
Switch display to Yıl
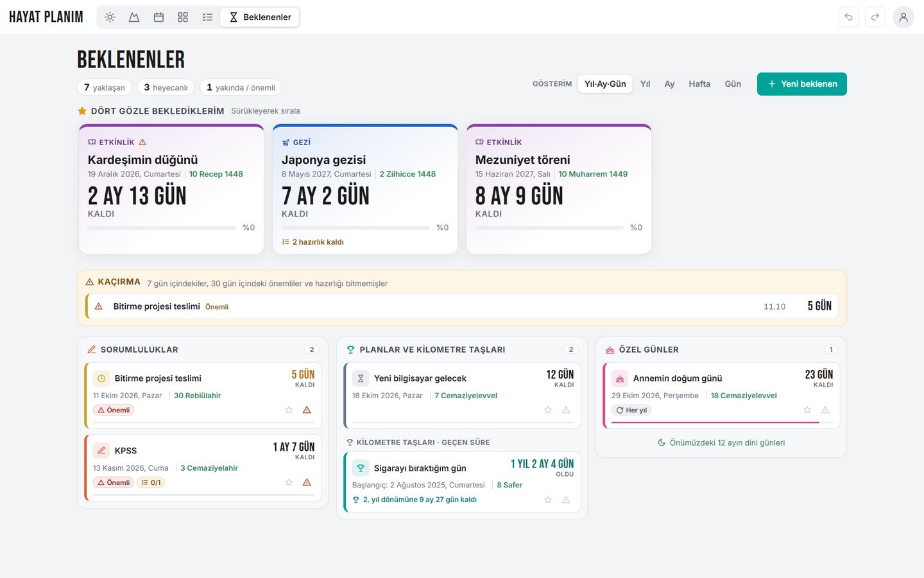click(x=646, y=84)
